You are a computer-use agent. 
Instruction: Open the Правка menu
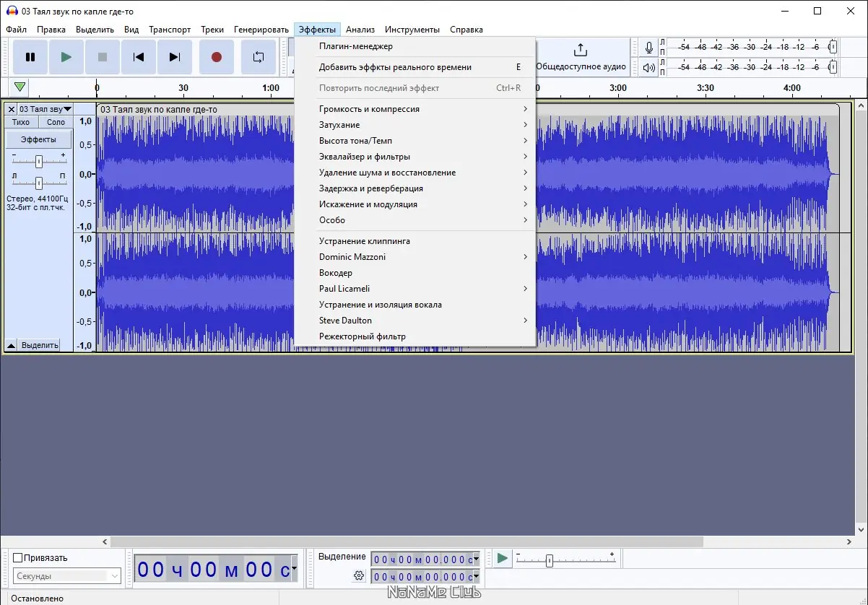pyautogui.click(x=51, y=30)
